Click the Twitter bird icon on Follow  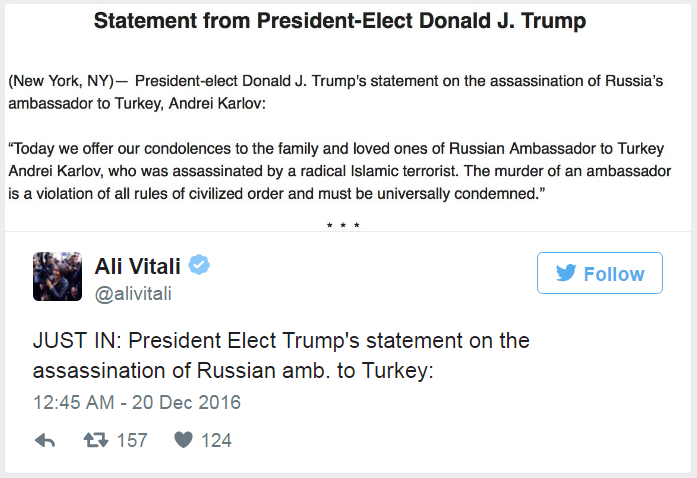point(565,273)
